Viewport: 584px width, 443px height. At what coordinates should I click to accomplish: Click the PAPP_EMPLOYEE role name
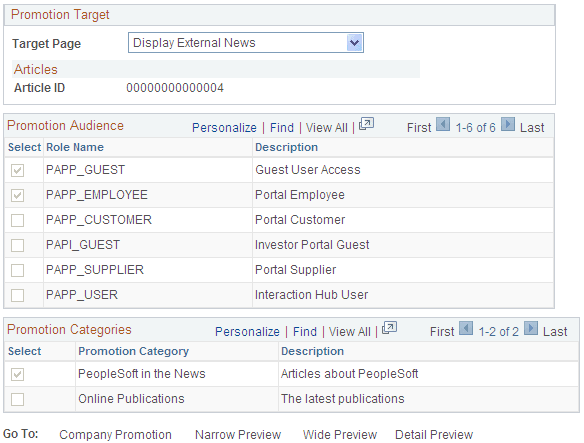coord(97,195)
